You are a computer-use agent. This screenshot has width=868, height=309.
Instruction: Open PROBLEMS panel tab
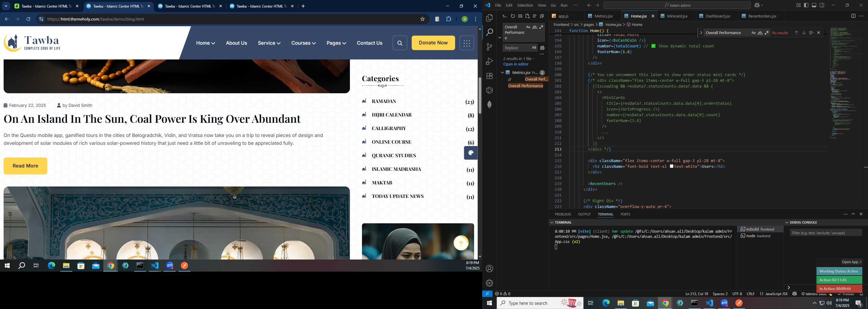pyautogui.click(x=563, y=215)
